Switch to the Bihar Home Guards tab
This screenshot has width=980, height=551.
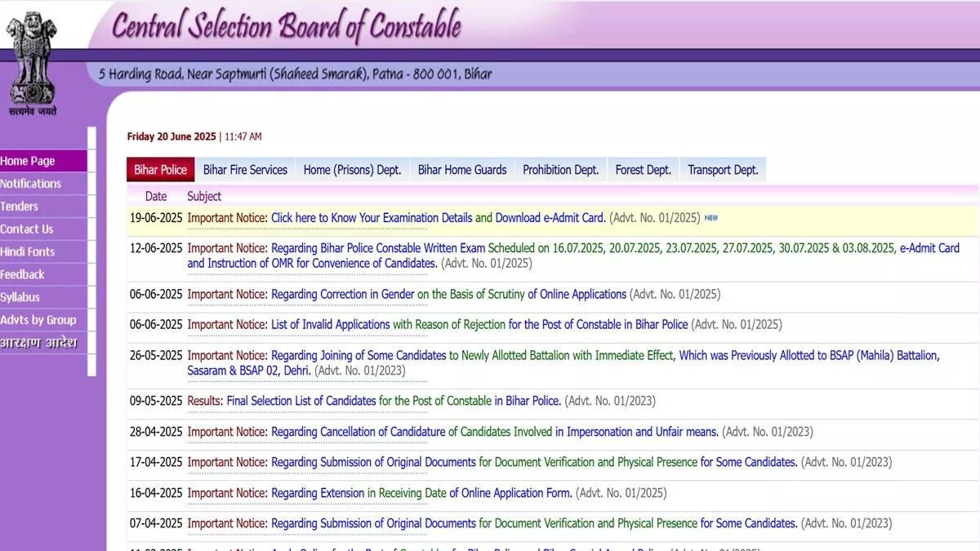[462, 170]
